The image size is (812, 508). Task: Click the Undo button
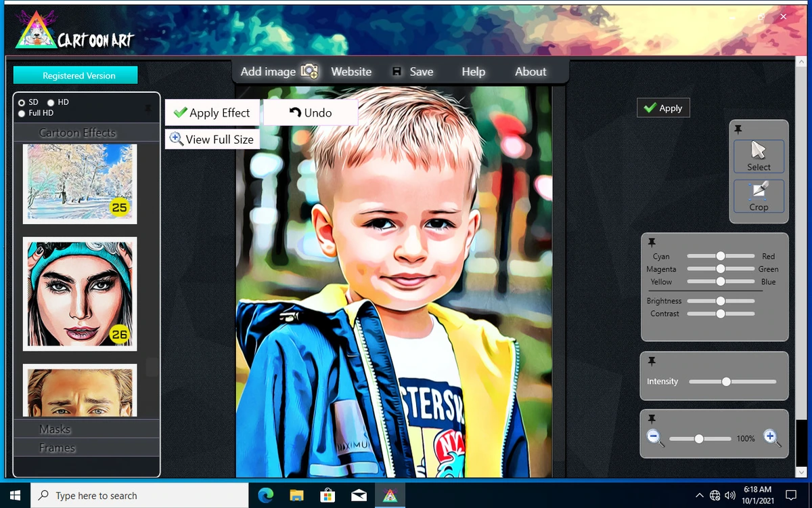(311, 112)
